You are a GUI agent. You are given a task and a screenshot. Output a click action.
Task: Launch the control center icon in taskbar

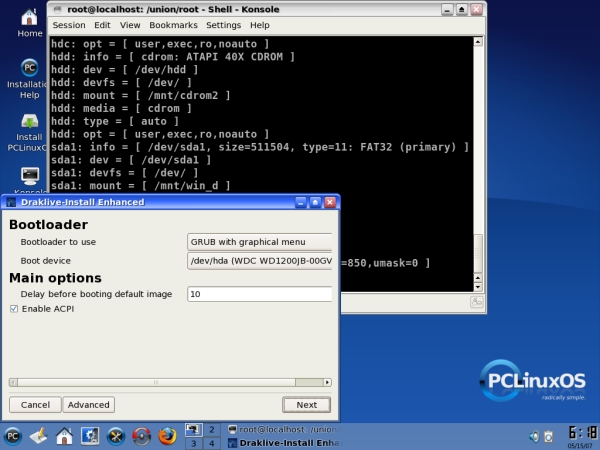coord(90,436)
